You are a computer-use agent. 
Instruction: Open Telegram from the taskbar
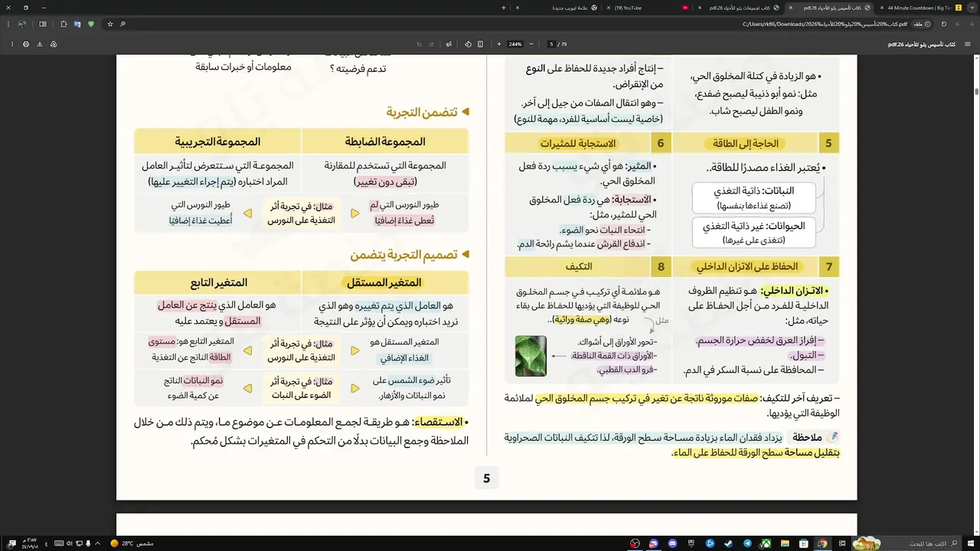click(747, 543)
